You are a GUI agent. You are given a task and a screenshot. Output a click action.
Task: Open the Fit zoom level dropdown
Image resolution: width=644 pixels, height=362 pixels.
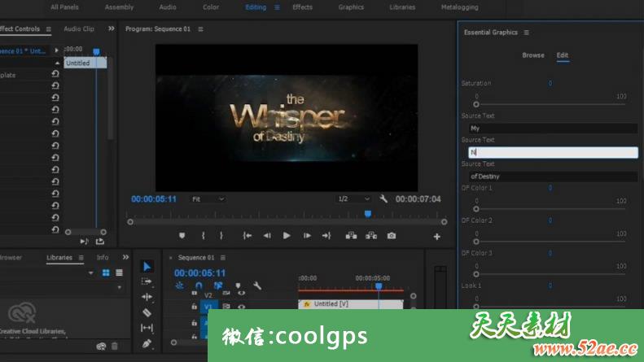click(x=208, y=198)
